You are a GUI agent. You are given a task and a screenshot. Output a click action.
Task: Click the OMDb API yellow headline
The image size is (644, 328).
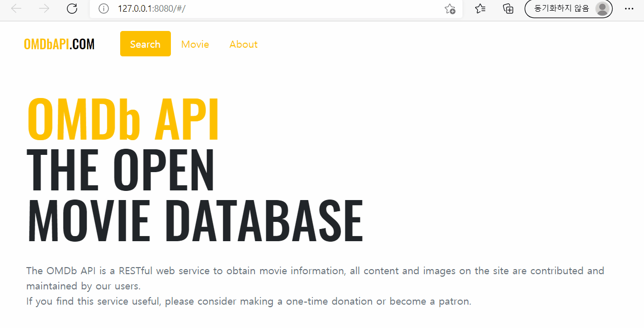tap(123, 119)
